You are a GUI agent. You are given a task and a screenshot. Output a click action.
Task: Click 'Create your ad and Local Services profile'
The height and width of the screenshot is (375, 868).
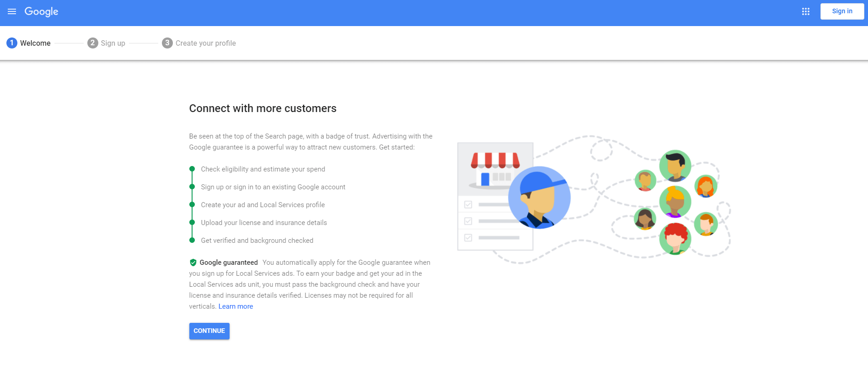pos(263,205)
